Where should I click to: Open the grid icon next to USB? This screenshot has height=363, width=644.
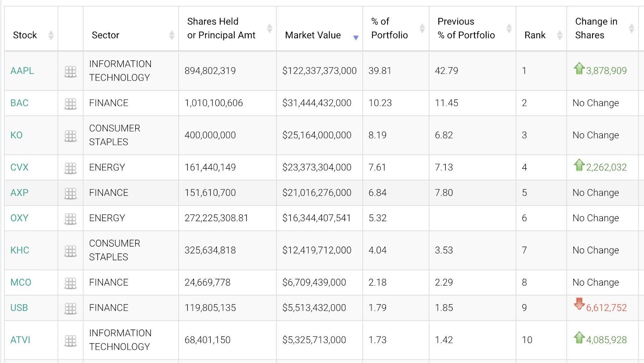click(x=70, y=309)
